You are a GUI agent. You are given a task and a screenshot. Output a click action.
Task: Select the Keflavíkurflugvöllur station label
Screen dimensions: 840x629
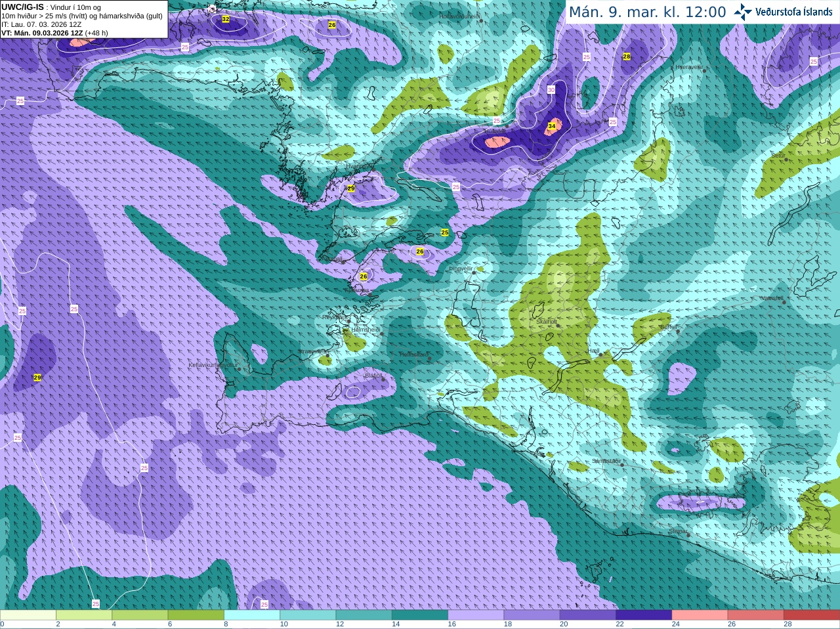(x=213, y=365)
